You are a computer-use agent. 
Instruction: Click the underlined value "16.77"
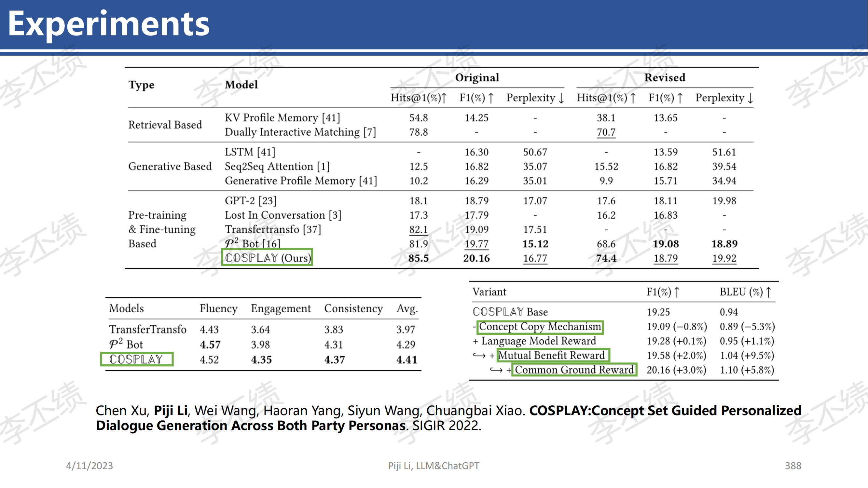point(535,258)
